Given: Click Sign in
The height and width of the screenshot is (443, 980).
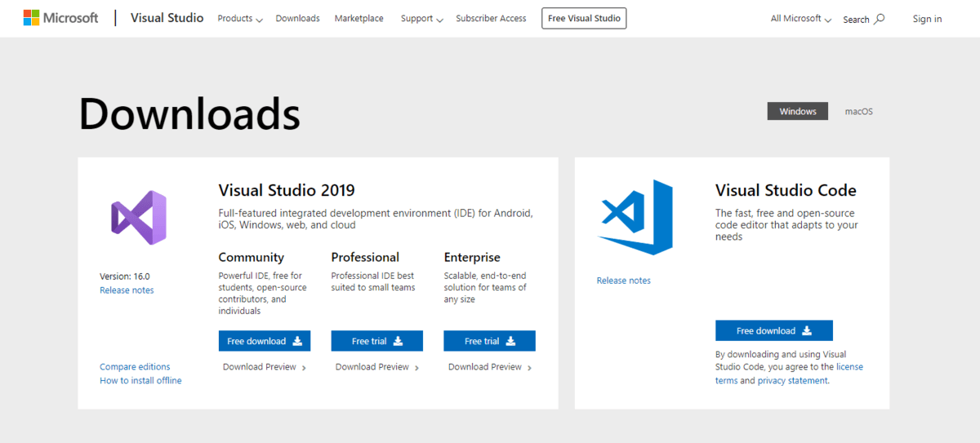Looking at the screenshot, I should tap(927, 19).
